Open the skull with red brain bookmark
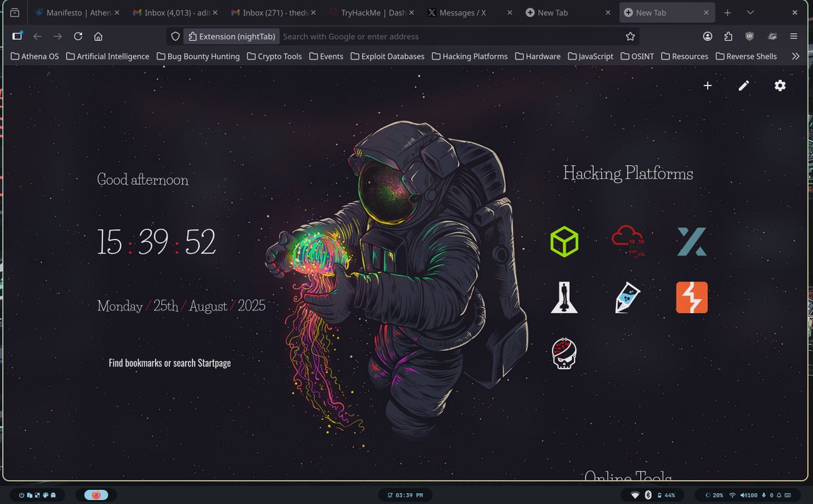The width and height of the screenshot is (813, 504). pyautogui.click(x=564, y=353)
